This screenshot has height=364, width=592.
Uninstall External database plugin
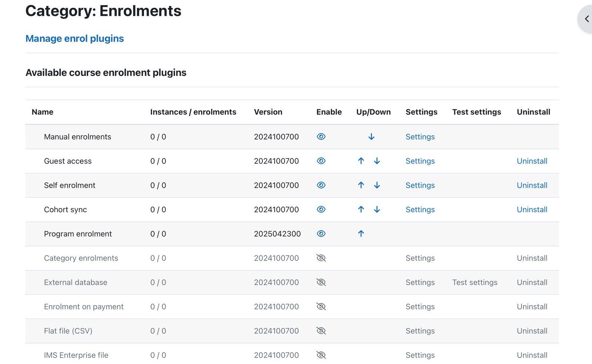(532, 282)
